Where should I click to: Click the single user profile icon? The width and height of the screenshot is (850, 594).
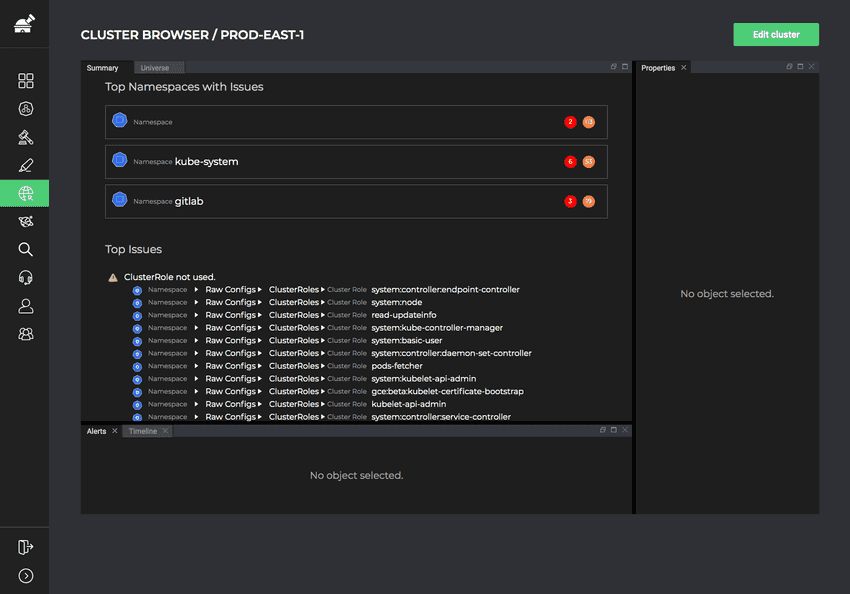click(x=26, y=306)
